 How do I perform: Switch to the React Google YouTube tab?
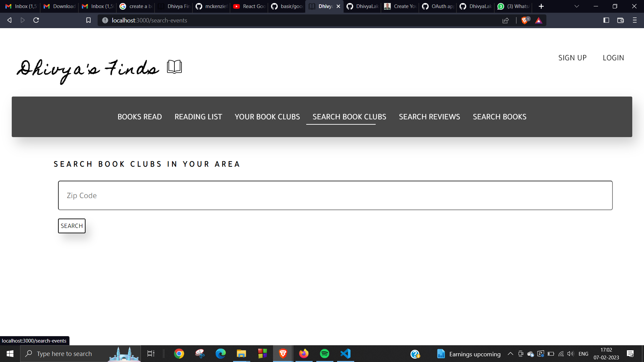click(249, 6)
